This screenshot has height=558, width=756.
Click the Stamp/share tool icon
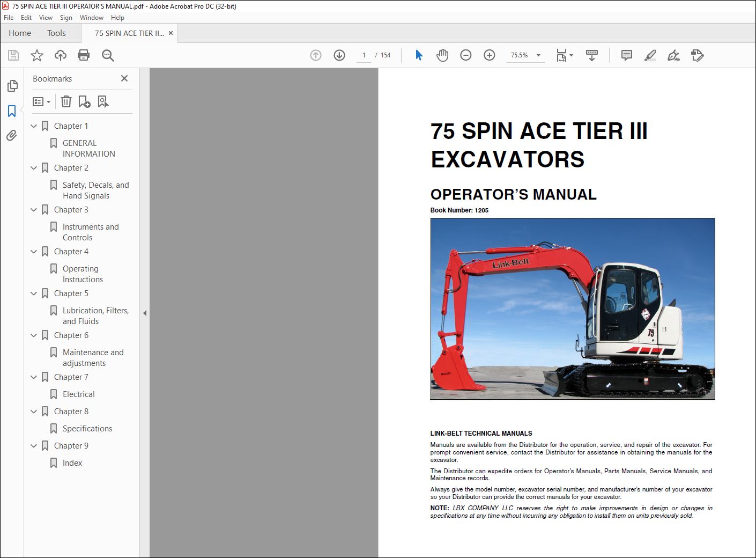[x=698, y=55]
